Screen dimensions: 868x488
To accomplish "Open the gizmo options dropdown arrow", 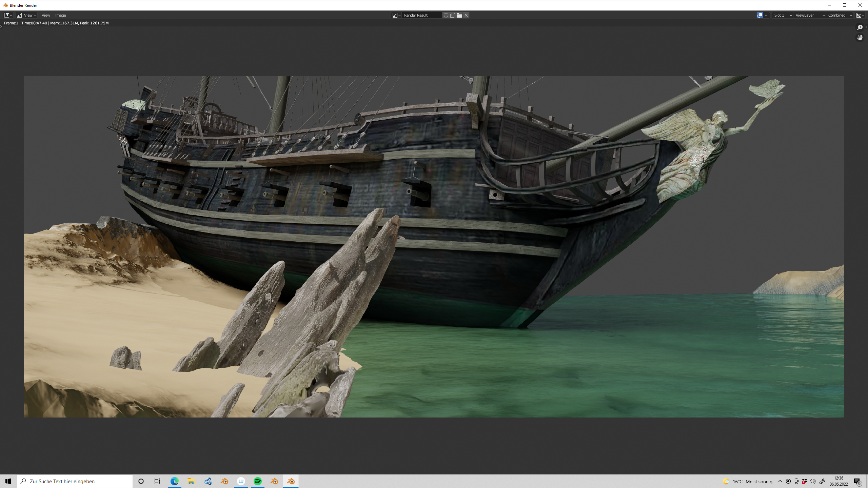I will [x=766, y=15].
